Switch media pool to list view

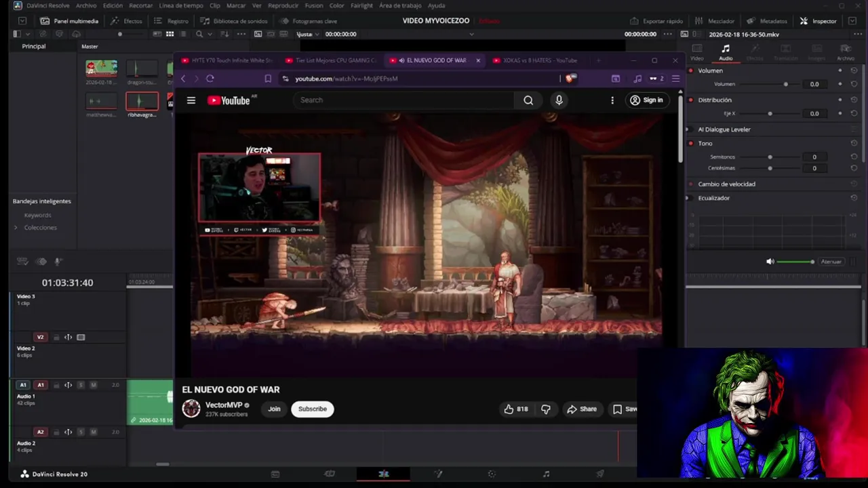(183, 34)
